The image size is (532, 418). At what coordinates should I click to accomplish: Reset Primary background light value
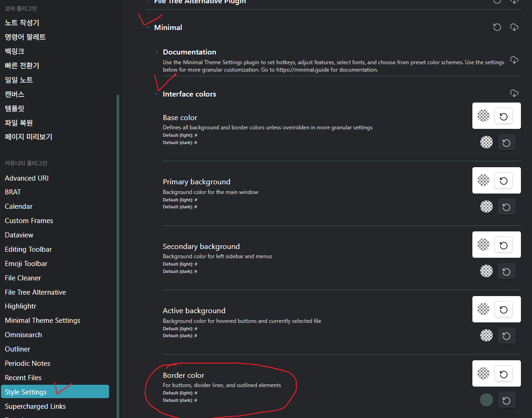coord(503,181)
